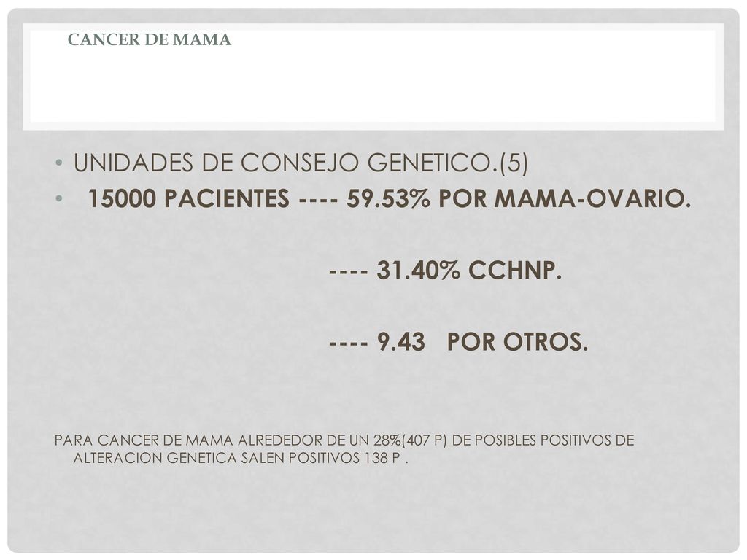747x560 pixels.
Task: Click the dashes before 59.53%
Action: click(x=318, y=200)
